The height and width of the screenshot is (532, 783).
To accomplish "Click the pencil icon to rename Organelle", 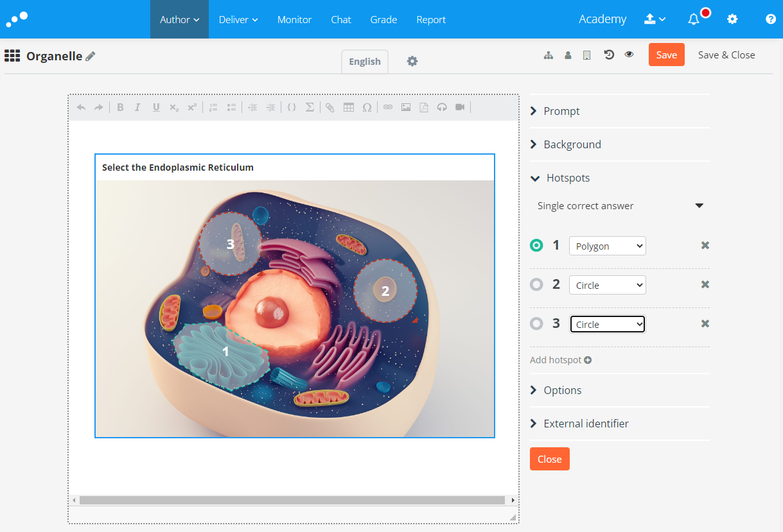I will (x=91, y=56).
